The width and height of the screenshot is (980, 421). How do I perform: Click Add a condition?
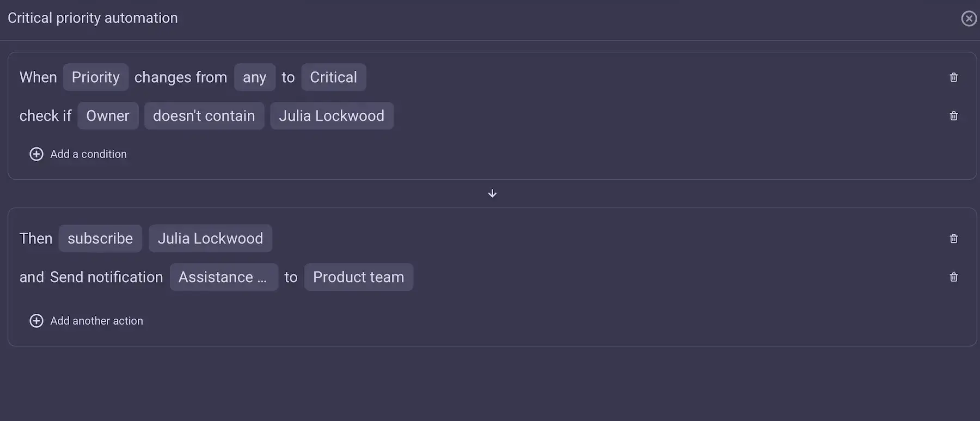point(88,154)
